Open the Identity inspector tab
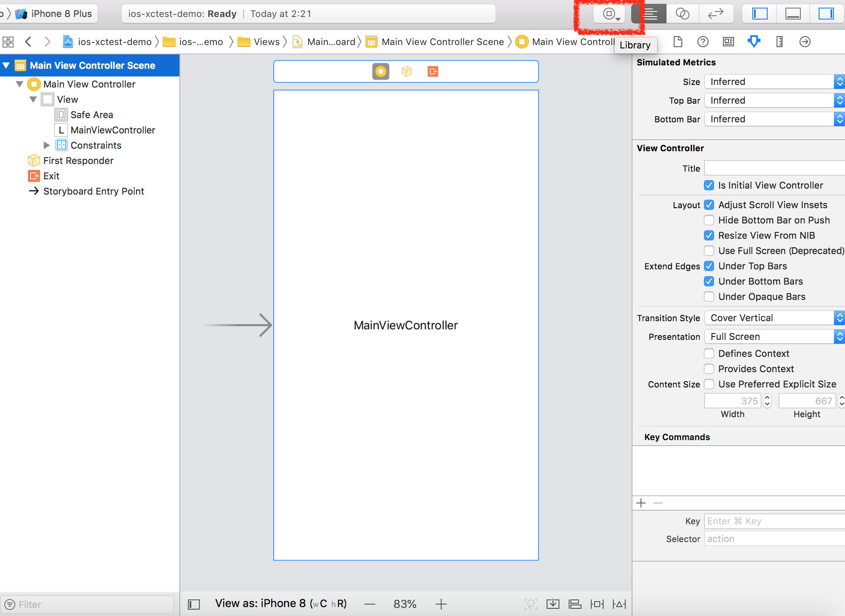This screenshot has height=616, width=845. pyautogui.click(x=729, y=42)
